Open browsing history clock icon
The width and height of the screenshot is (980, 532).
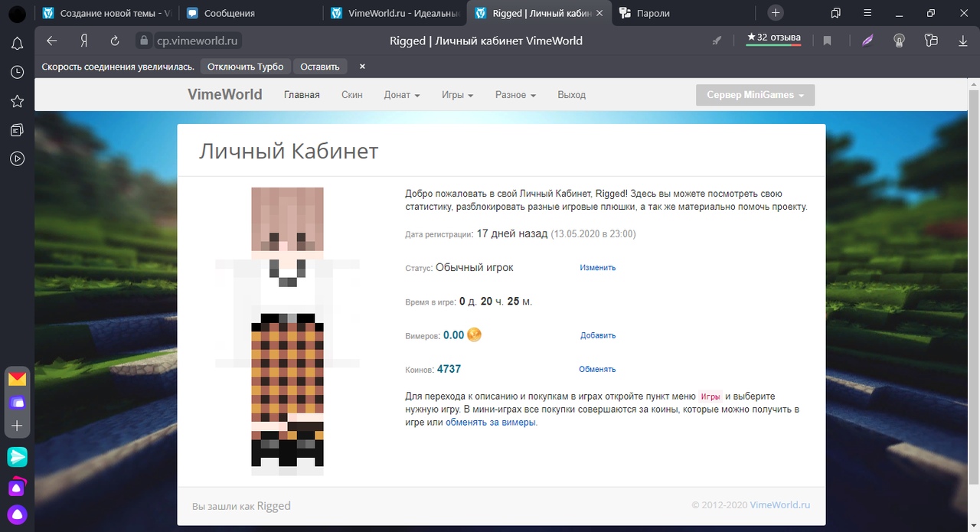pos(17,72)
